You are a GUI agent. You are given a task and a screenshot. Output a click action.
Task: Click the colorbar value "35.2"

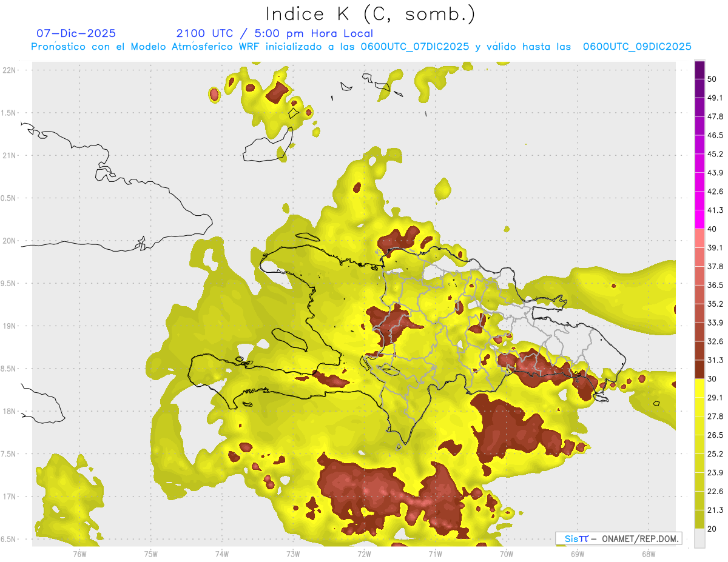[715, 304]
